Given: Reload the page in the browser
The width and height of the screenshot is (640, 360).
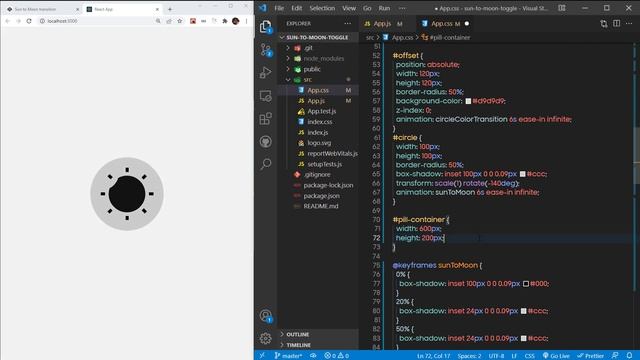Looking at the screenshot, I should (29, 21).
